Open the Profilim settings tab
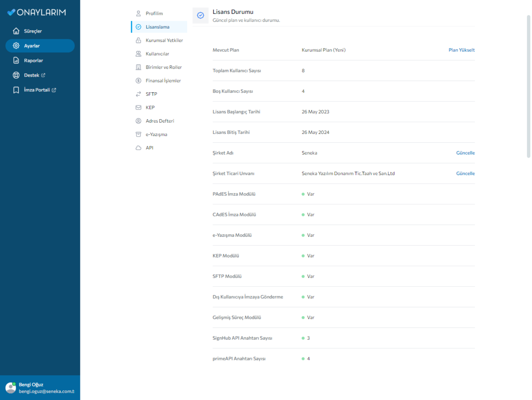The width and height of the screenshot is (532, 400). 154,13
